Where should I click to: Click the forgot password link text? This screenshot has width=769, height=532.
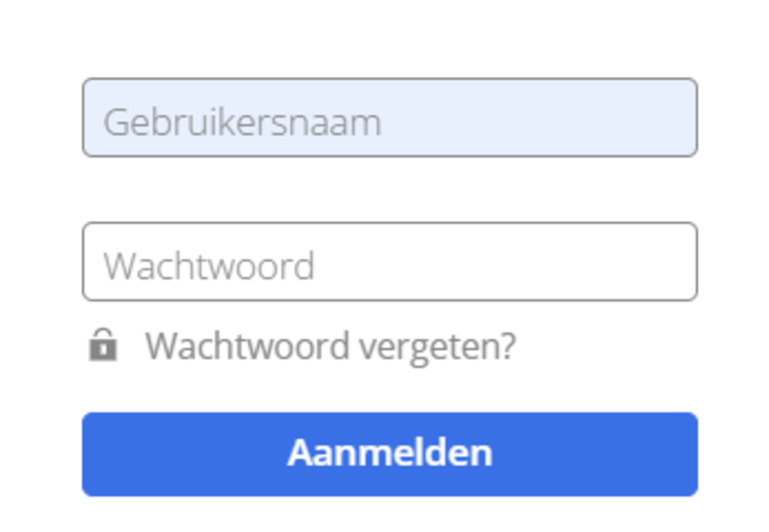tap(330, 346)
